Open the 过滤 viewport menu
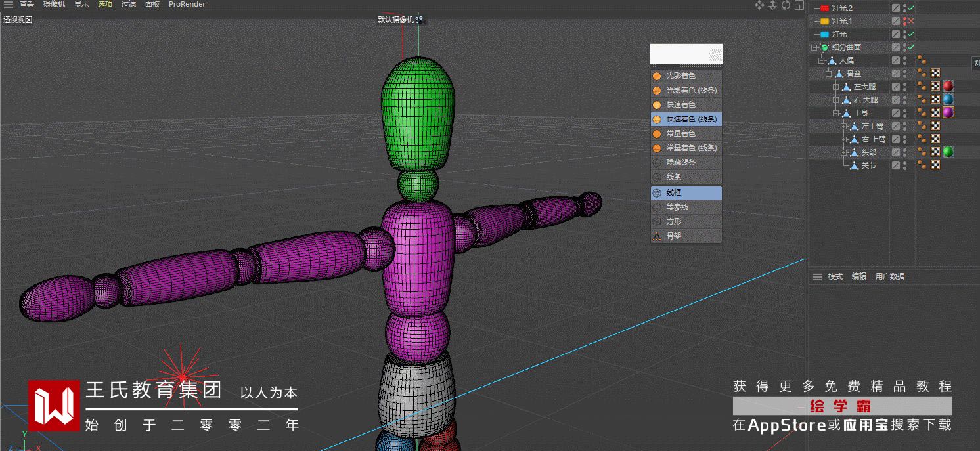 click(x=129, y=5)
